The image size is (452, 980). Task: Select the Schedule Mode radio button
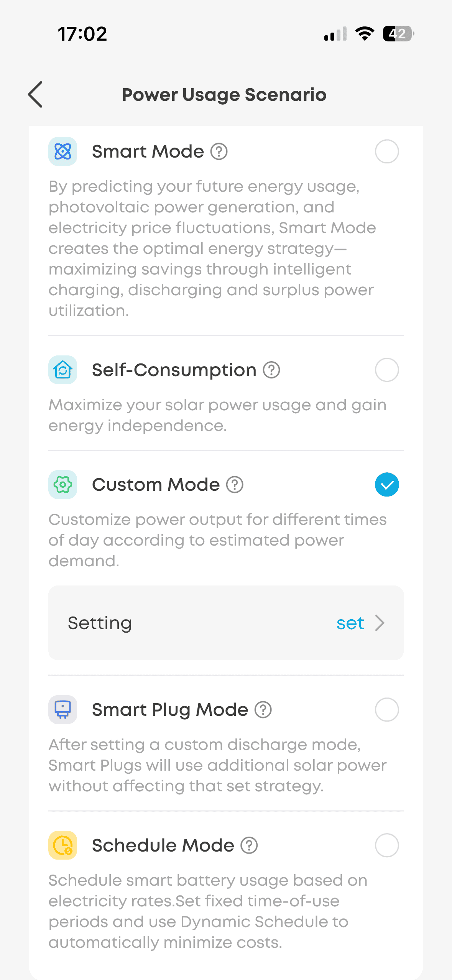pos(386,845)
